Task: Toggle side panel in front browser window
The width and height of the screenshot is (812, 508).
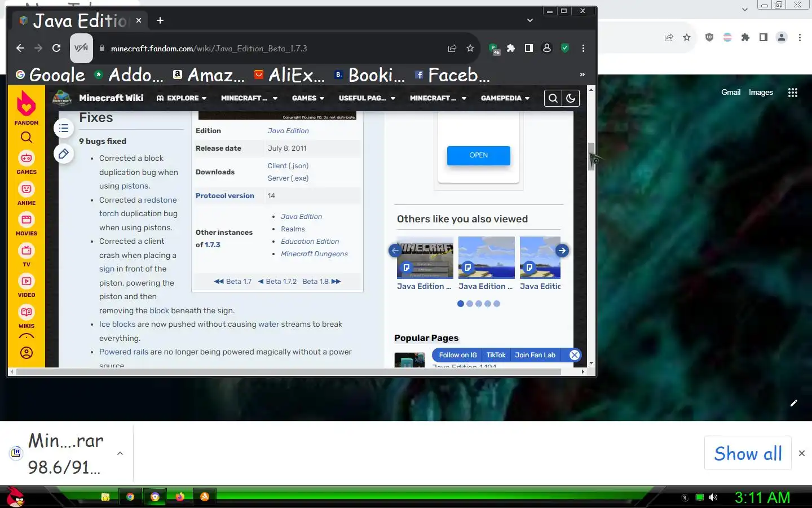Action: (529, 49)
